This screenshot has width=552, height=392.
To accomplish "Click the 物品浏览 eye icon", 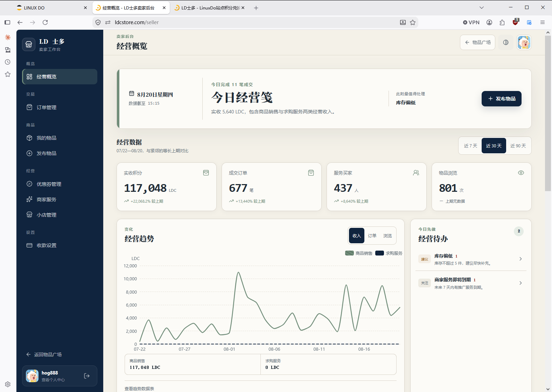I will (x=521, y=173).
